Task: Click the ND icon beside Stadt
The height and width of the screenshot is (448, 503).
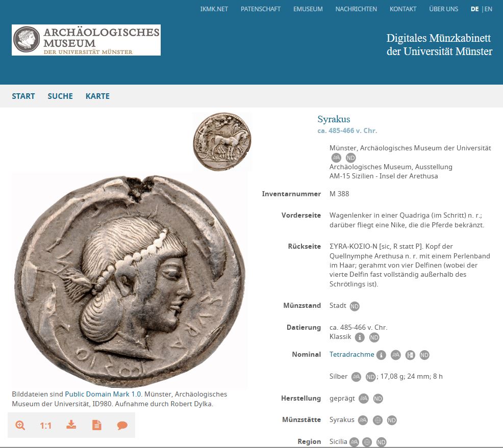Action: (x=355, y=306)
